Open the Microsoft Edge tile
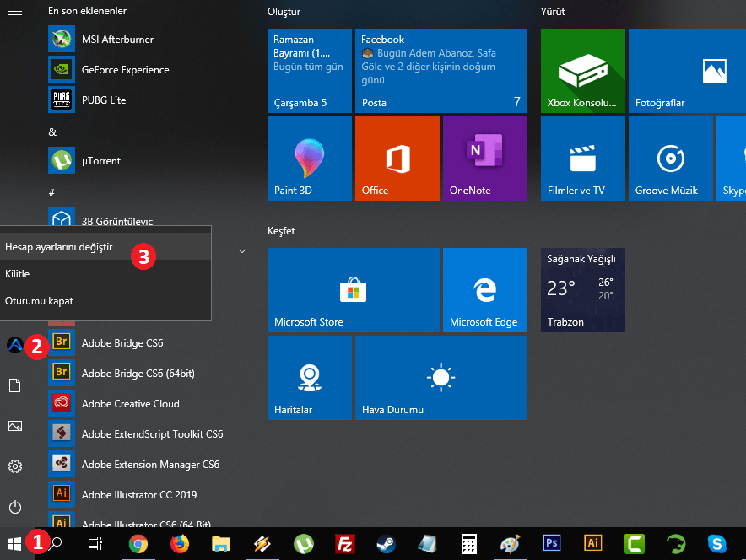The height and width of the screenshot is (560, 746). pos(484,290)
